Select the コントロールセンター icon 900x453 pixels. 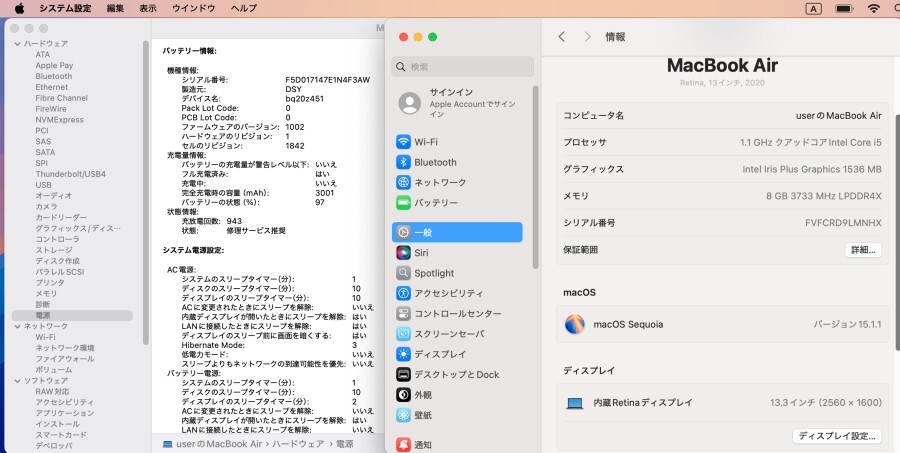point(404,313)
